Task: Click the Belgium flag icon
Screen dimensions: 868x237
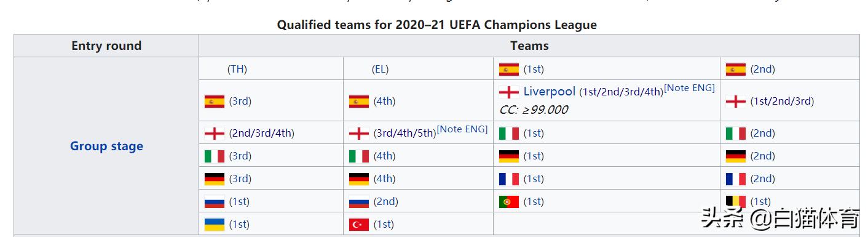Action: click(736, 201)
